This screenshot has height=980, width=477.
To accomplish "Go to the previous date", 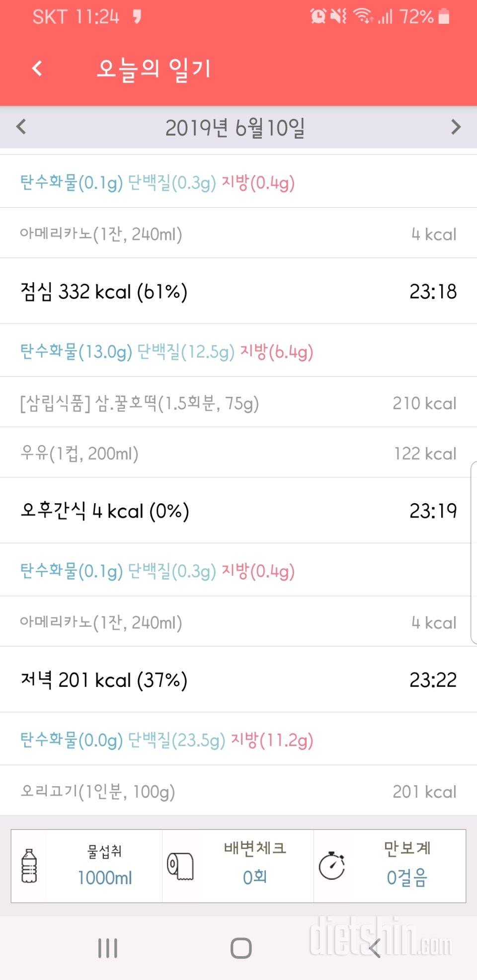I will 21,127.
